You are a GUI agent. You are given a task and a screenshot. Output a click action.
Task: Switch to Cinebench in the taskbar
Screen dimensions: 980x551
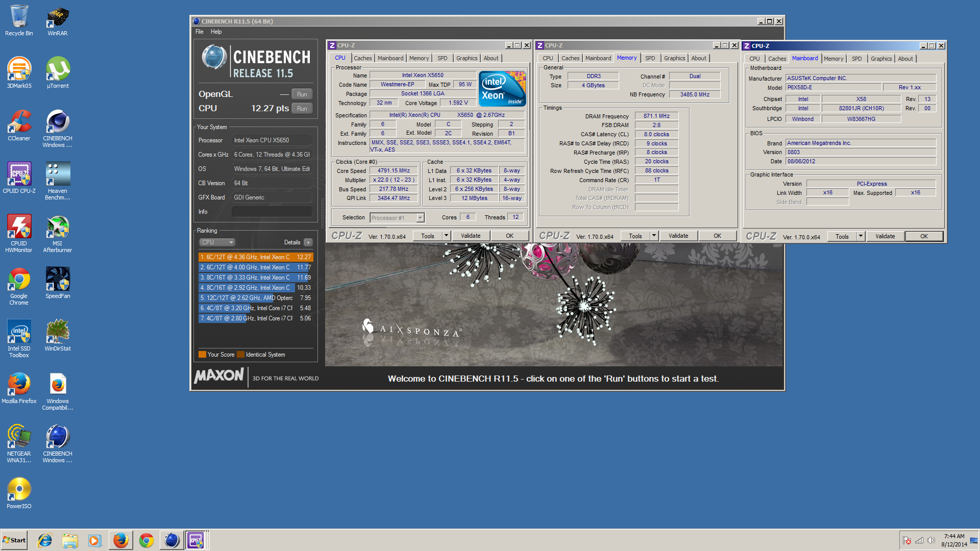click(171, 540)
